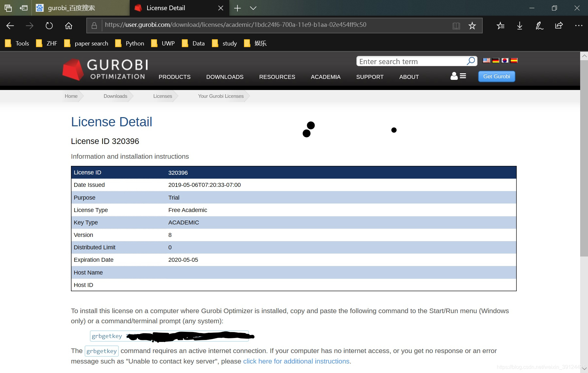
Task: Click the padlock site security icon
Action: tap(94, 26)
